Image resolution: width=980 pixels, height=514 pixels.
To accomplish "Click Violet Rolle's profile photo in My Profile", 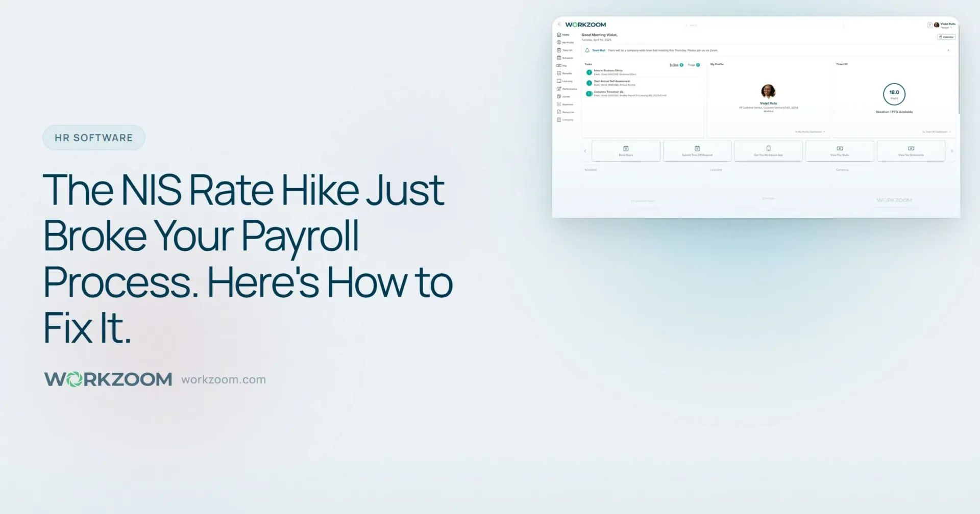I will 768,91.
